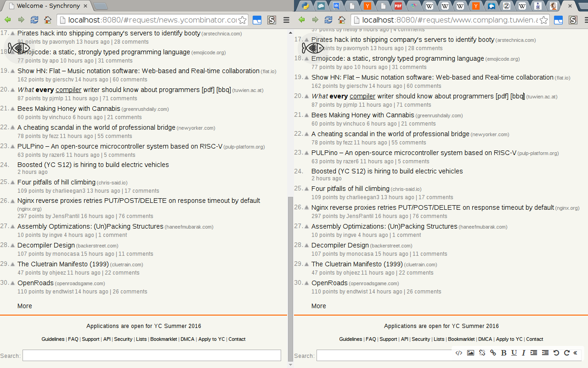
Task: Focus address bar in right window
Action: coord(450,20)
